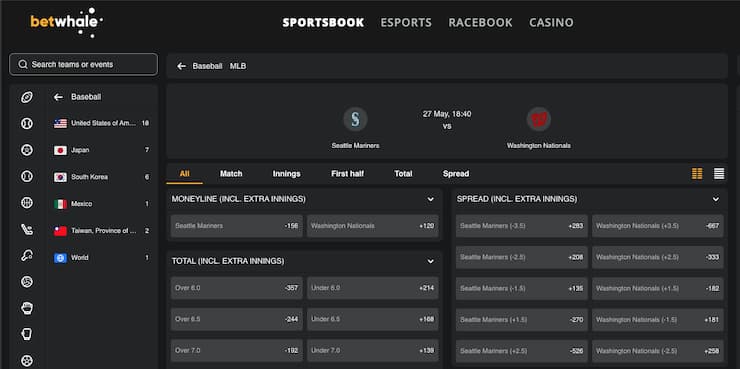The height and width of the screenshot is (369, 740).
Task: Select Over 7.0 at -192
Action: click(236, 351)
